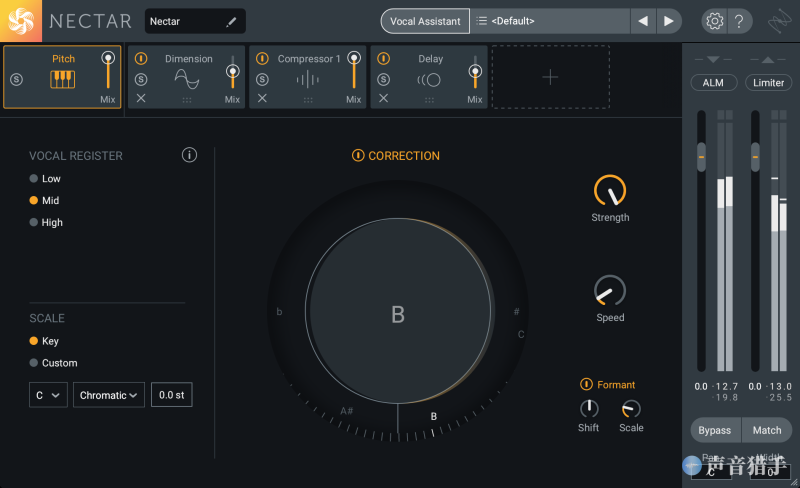Image resolution: width=800 pixels, height=488 pixels.
Task: Click the Pitch module Mix slider
Action: click(108, 70)
